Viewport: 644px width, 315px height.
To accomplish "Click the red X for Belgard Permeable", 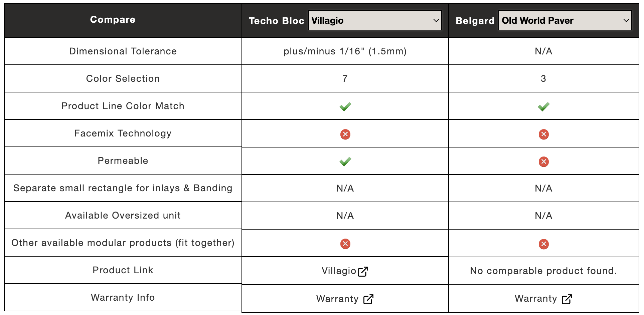I will click(x=543, y=162).
